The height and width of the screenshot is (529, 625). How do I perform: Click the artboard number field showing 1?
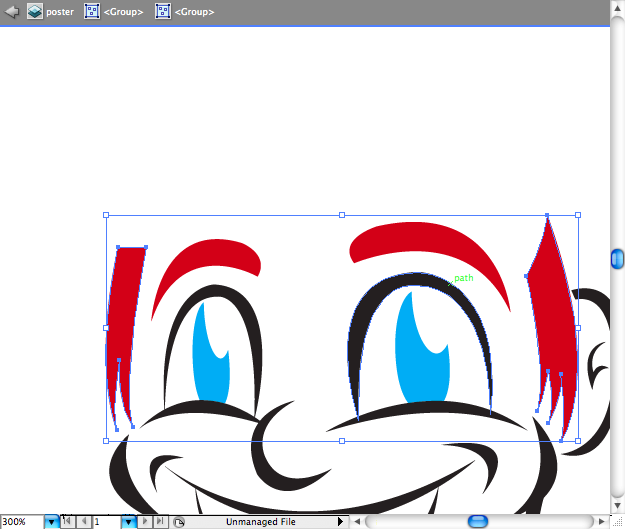click(x=106, y=522)
